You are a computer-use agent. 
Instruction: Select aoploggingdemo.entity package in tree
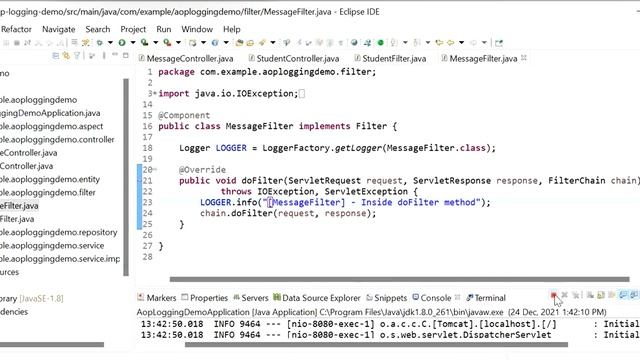tap(50, 179)
